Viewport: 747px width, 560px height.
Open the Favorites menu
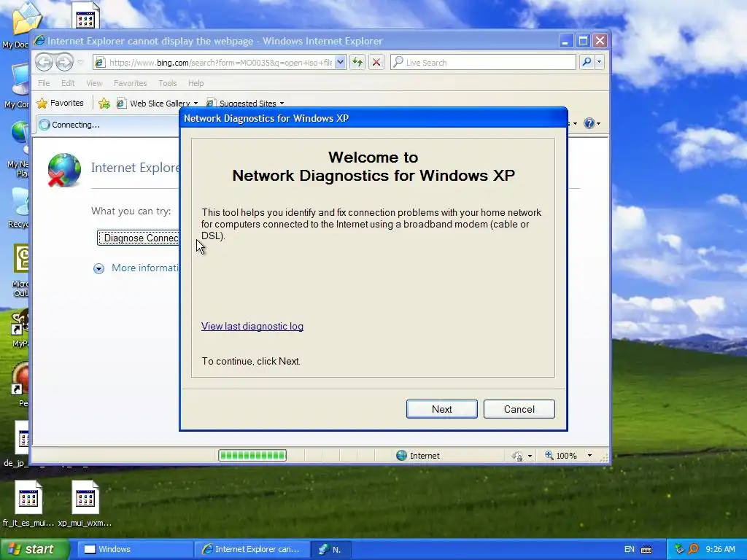[130, 83]
